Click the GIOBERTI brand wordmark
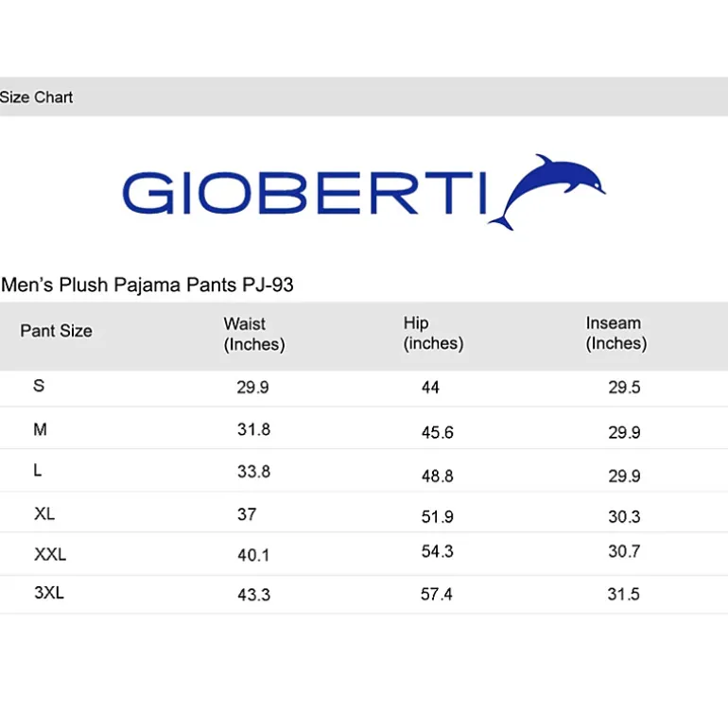This screenshot has width=728, height=728. pos(304,193)
